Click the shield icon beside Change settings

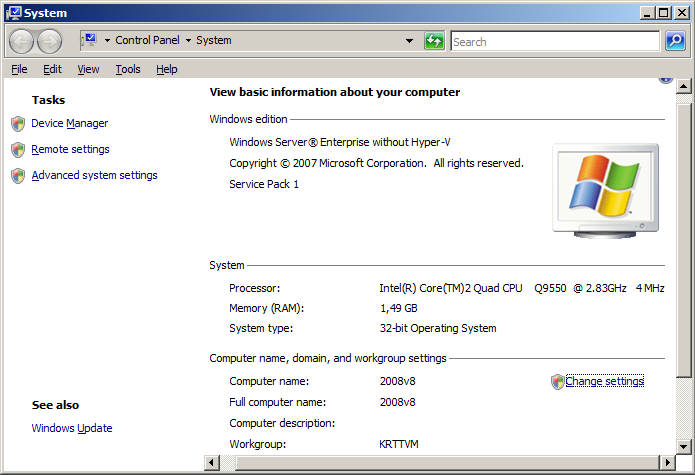pyautogui.click(x=557, y=382)
